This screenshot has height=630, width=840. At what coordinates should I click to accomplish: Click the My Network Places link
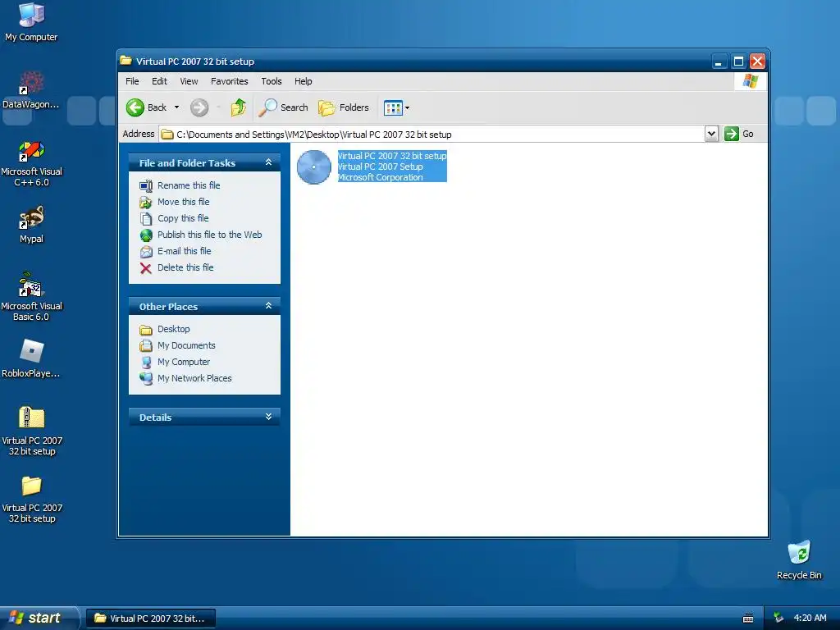194,378
